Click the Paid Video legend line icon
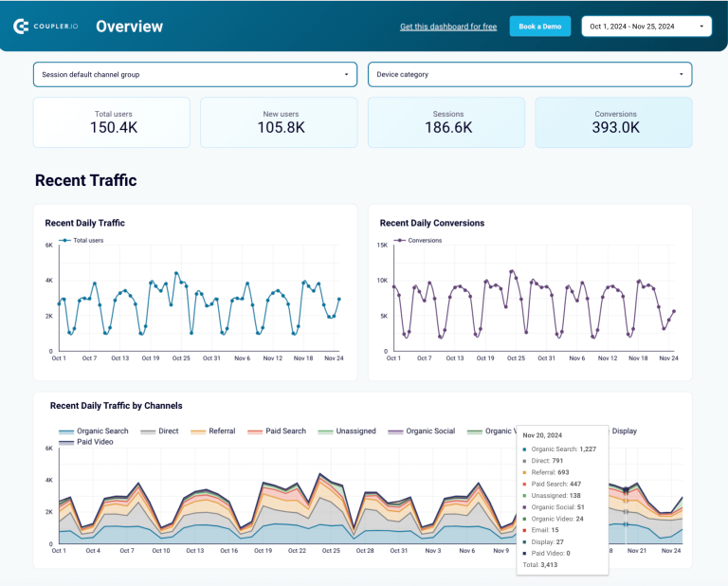728x586 pixels. pos(66,442)
